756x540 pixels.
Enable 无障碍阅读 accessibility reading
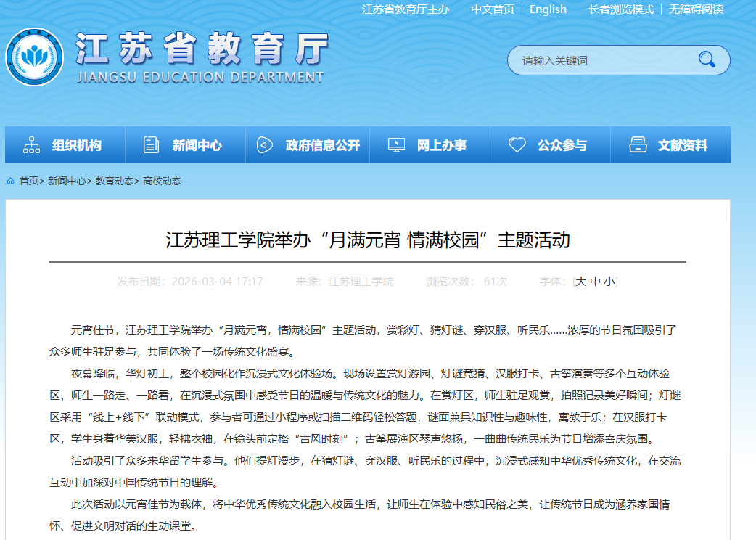(696, 9)
